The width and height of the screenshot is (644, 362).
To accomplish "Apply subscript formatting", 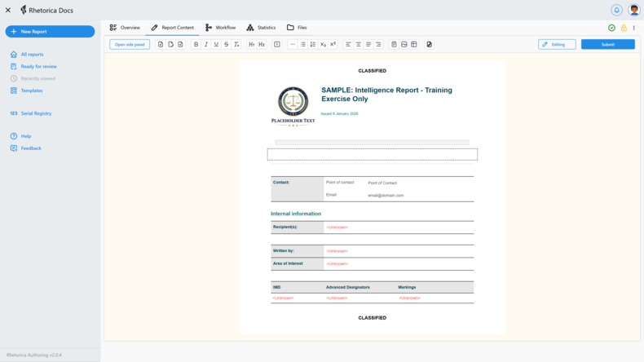I will tap(323, 44).
